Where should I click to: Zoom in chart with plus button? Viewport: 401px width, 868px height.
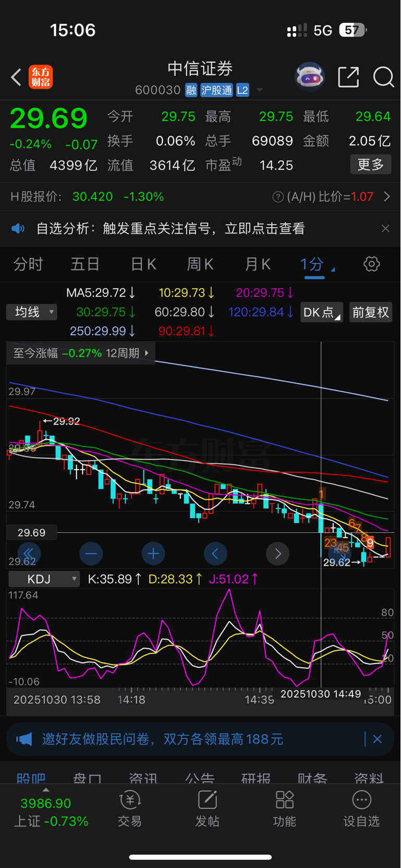pos(153,553)
